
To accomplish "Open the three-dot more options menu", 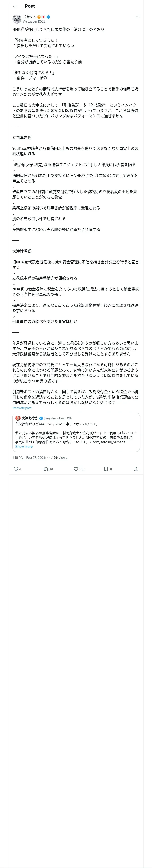I will [137, 17].
